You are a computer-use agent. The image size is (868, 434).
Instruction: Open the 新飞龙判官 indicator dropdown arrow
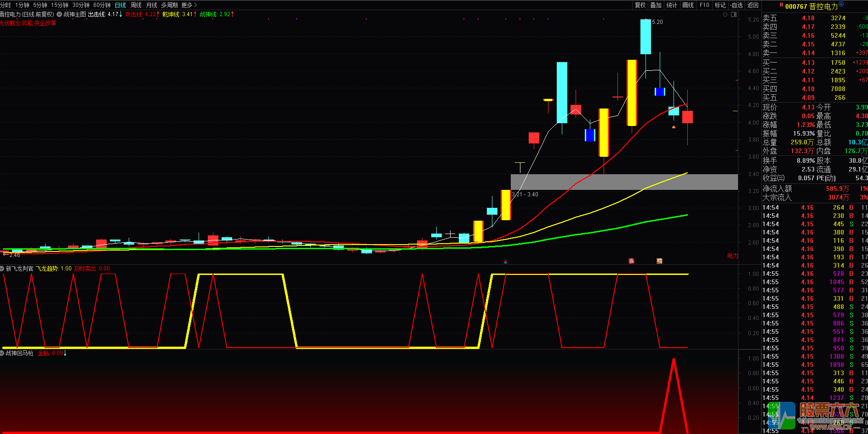2,268
